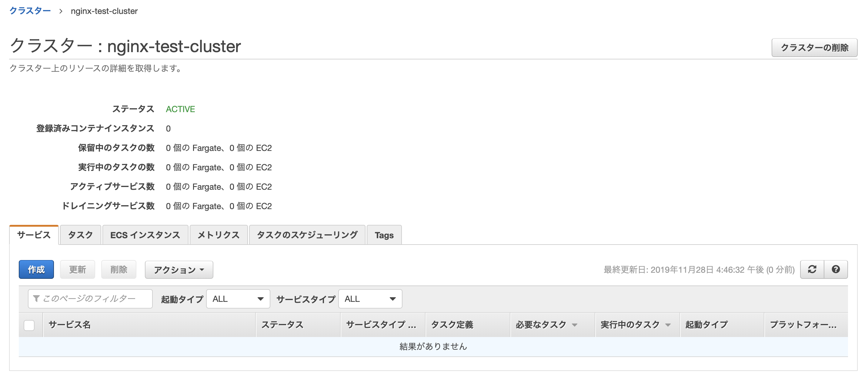Click the 実行中のタスクの数 label

coord(116,167)
